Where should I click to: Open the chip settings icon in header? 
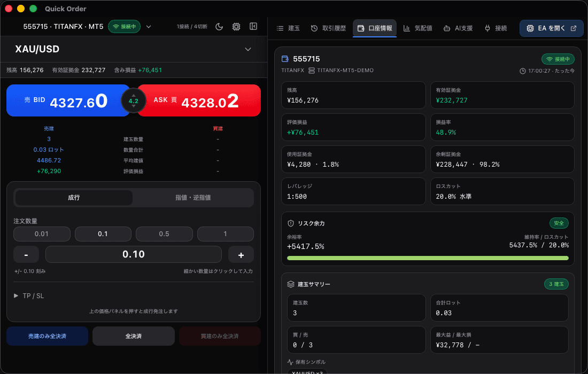(x=236, y=27)
